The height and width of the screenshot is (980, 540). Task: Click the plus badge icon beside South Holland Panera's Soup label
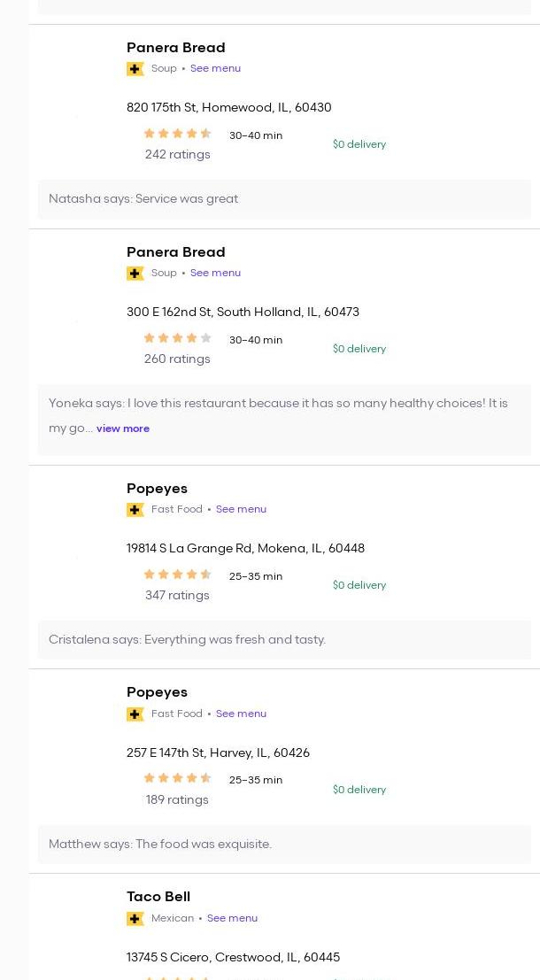[x=135, y=274]
